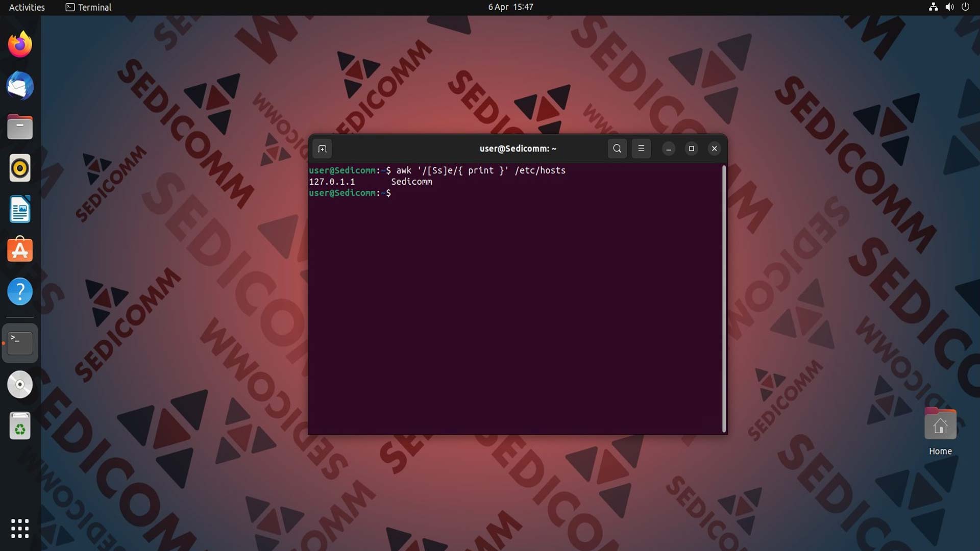Open the Home folder on desktop

pyautogui.click(x=940, y=424)
